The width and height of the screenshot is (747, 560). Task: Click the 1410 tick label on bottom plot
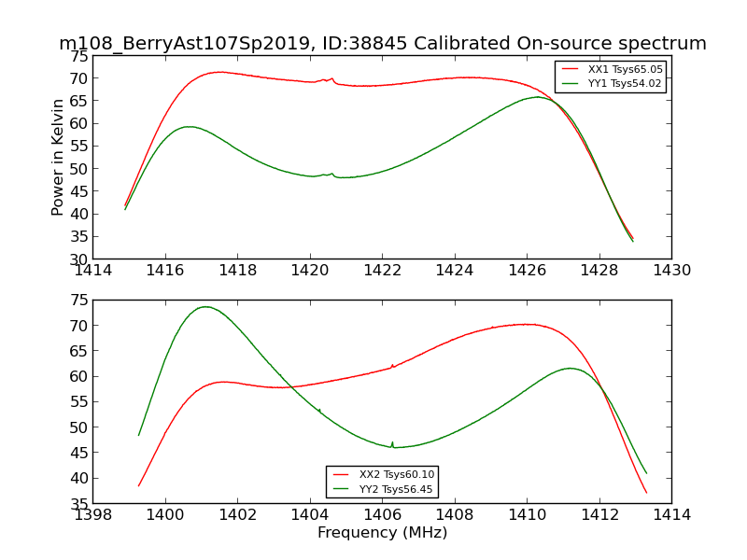click(x=528, y=515)
